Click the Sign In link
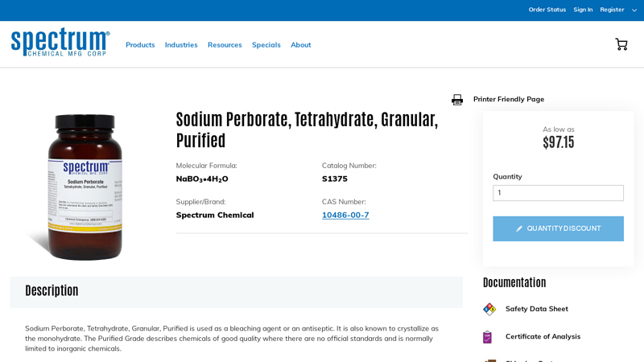 (583, 10)
